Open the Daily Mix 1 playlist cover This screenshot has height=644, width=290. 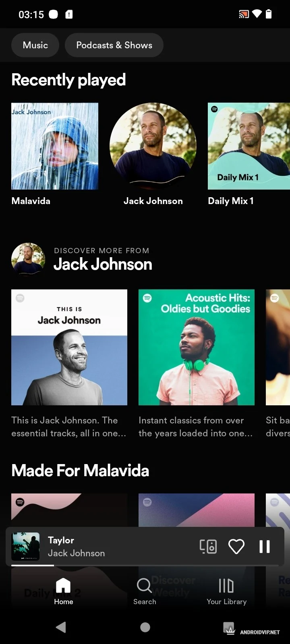249,146
